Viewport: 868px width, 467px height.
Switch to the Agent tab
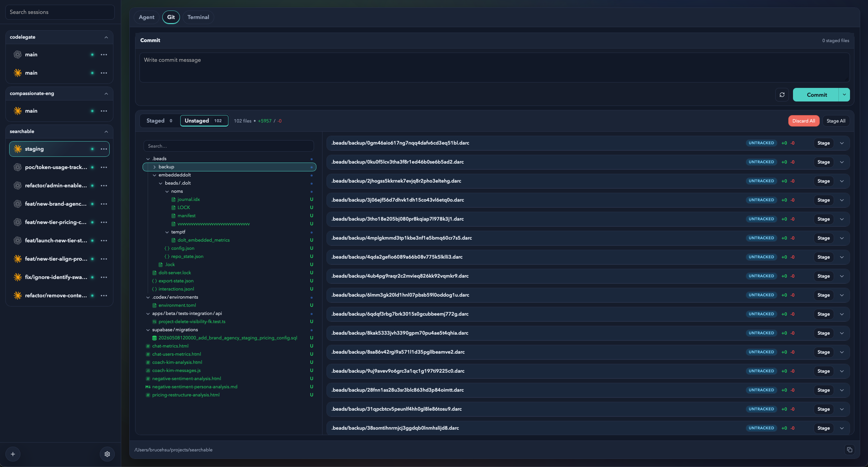point(146,17)
